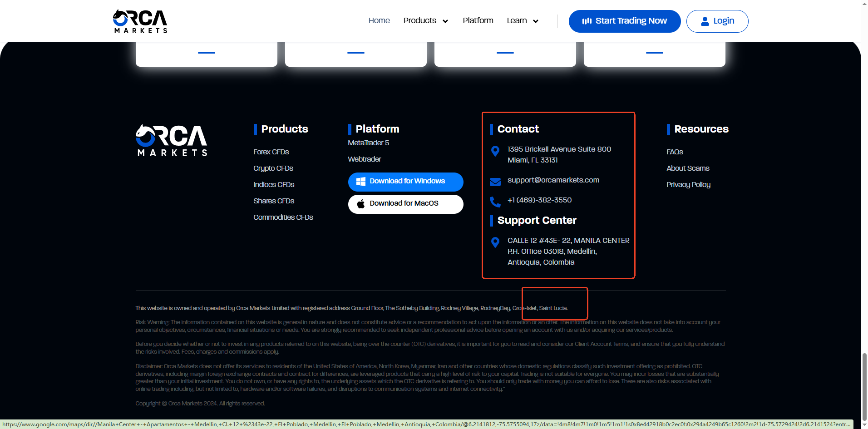
Task: Click the Products footer heading
Action: pyautogui.click(x=285, y=129)
